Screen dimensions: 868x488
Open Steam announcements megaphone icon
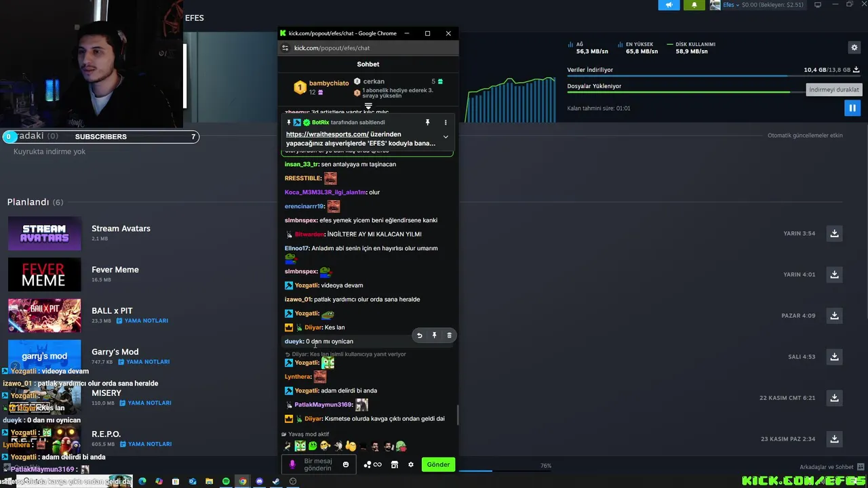(669, 5)
